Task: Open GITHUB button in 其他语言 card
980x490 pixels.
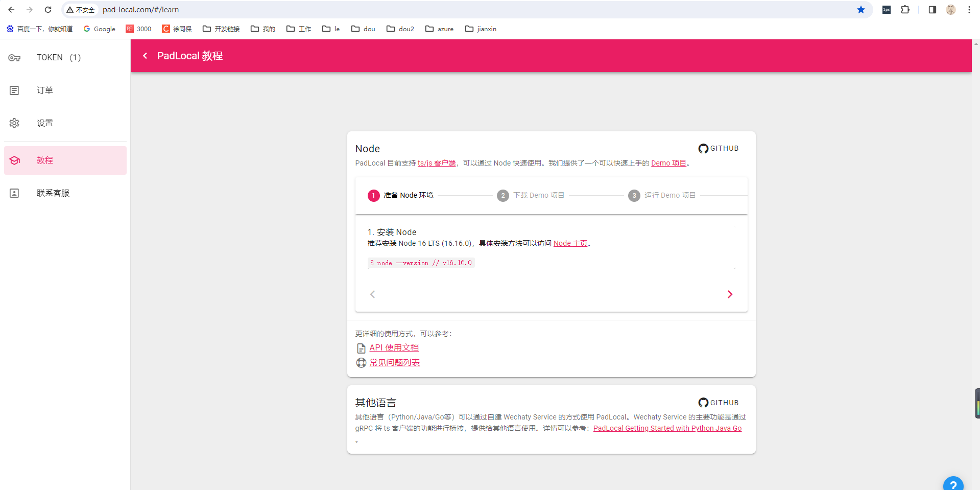Action: click(719, 403)
